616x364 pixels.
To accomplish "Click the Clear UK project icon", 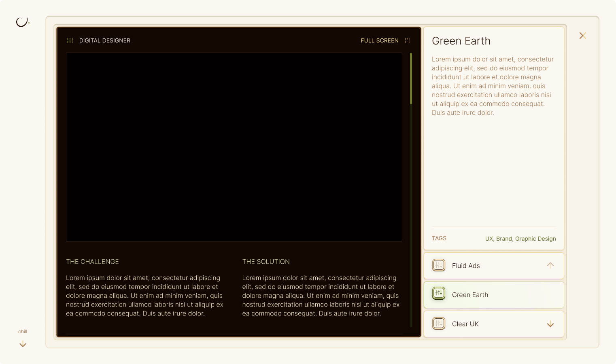I will click(439, 324).
